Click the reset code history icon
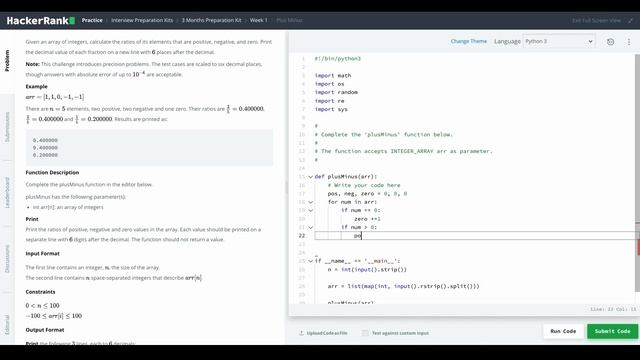Image resolution: width=640 pixels, height=360 pixels. [x=610, y=42]
